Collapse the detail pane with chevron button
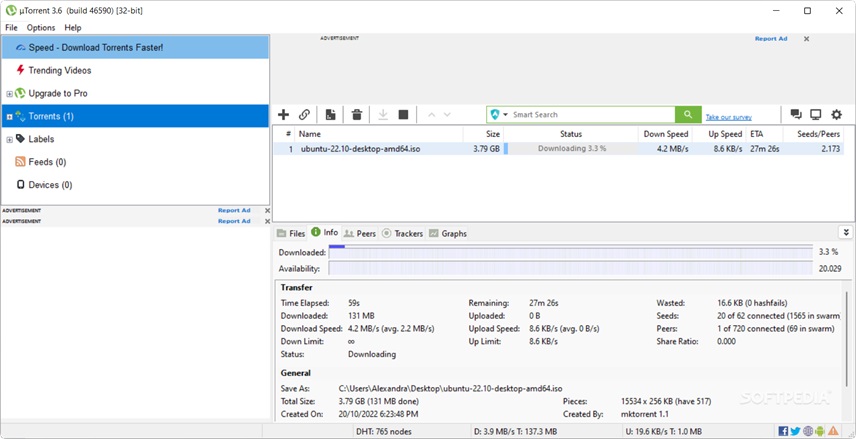 coord(846,232)
